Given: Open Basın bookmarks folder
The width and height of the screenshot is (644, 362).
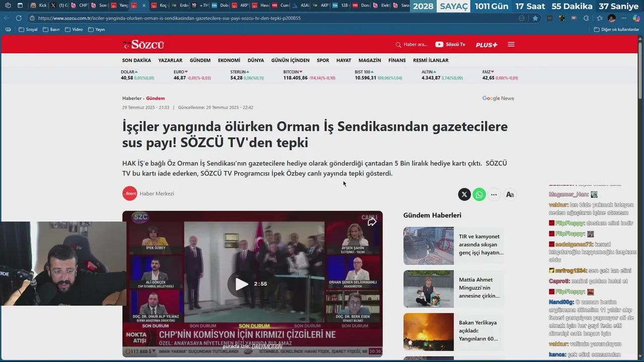Looking at the screenshot, I should point(51,30).
